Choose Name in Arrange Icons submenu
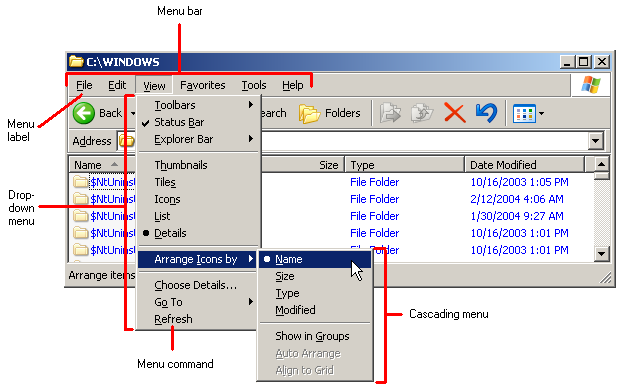The width and height of the screenshot is (623, 392). click(315, 259)
